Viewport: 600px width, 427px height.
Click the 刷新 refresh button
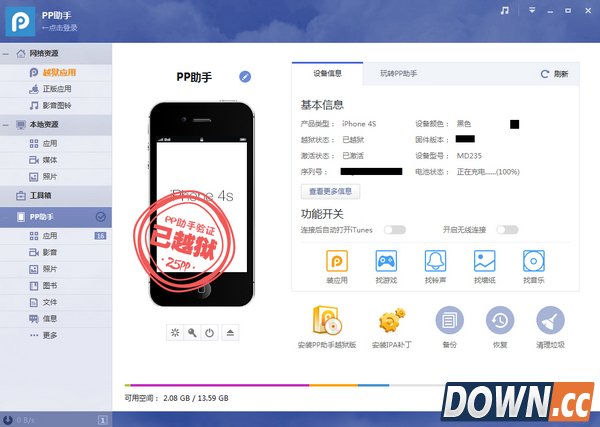(x=554, y=74)
